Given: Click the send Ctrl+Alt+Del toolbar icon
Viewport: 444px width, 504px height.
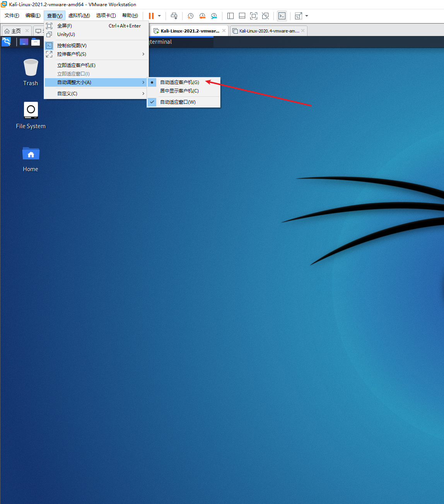Looking at the screenshot, I should (174, 16).
